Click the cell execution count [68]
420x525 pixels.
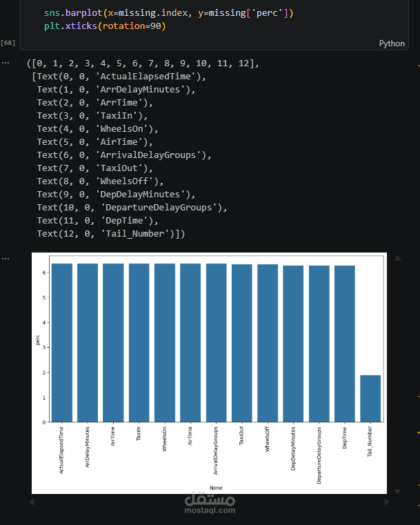8,43
